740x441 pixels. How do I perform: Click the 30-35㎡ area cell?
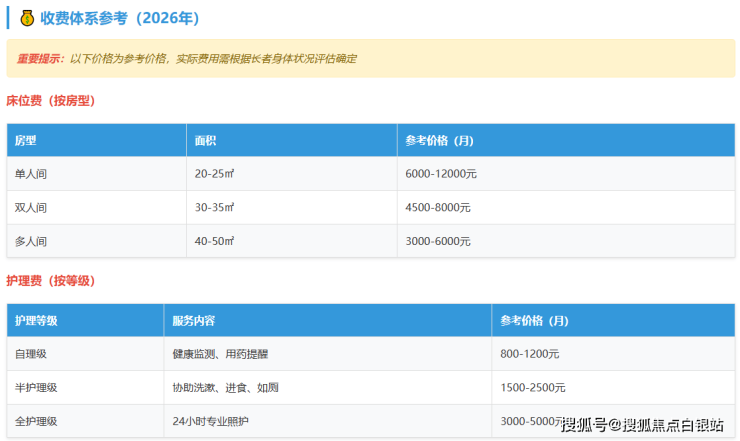[x=215, y=208]
